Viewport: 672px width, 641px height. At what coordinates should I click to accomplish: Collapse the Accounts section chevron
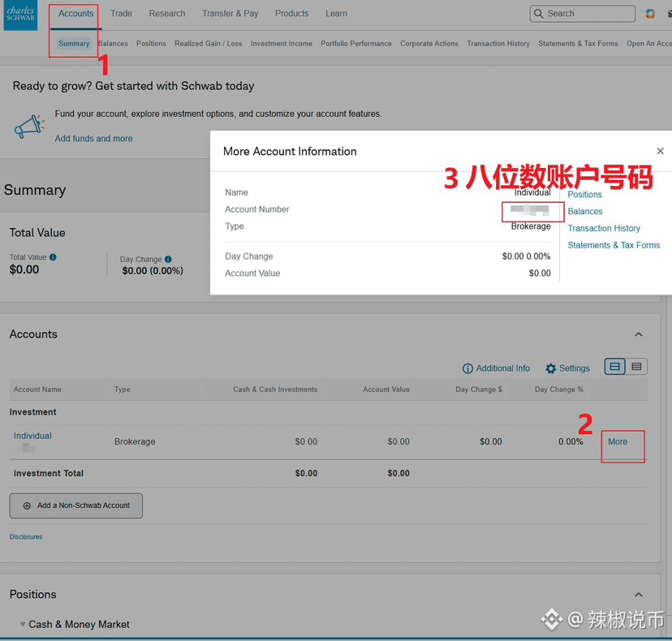pyautogui.click(x=639, y=334)
